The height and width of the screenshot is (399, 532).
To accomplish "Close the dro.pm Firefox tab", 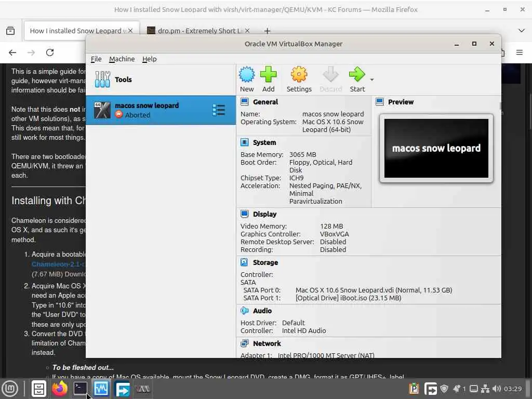I will 247,31.
